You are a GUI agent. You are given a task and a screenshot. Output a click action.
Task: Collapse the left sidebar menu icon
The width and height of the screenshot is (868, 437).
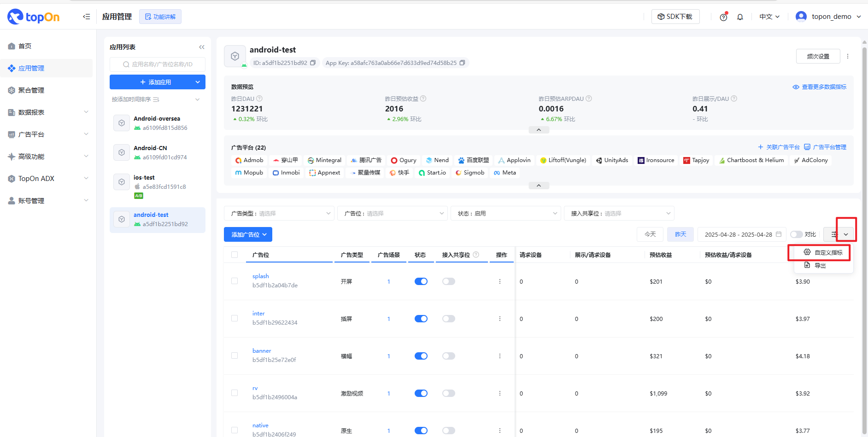pos(86,17)
